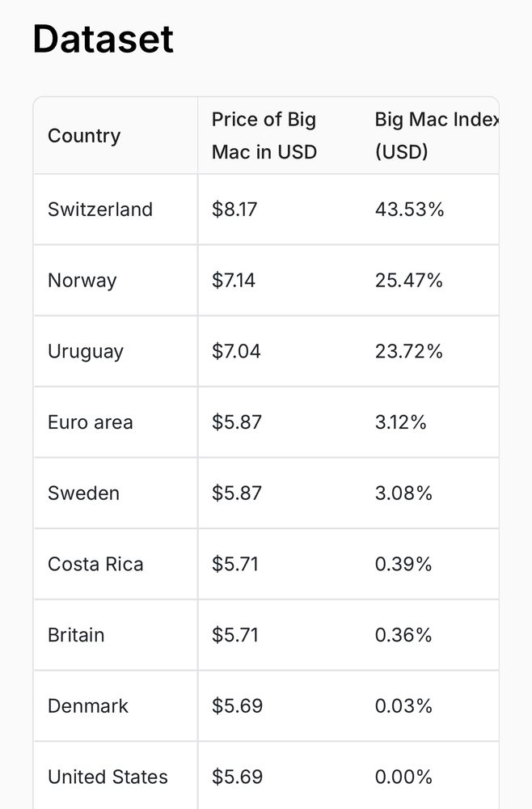
Task: Click the 25.47% index value
Action: click(409, 280)
